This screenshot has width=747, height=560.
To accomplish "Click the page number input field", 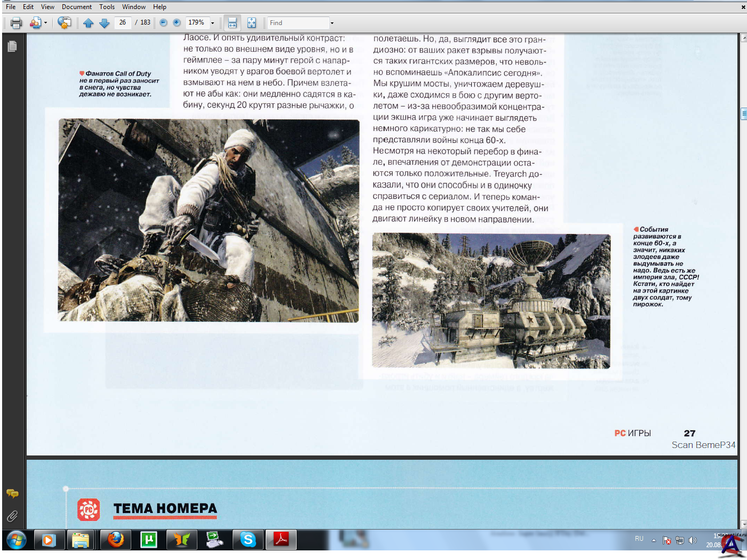I will click(x=123, y=22).
